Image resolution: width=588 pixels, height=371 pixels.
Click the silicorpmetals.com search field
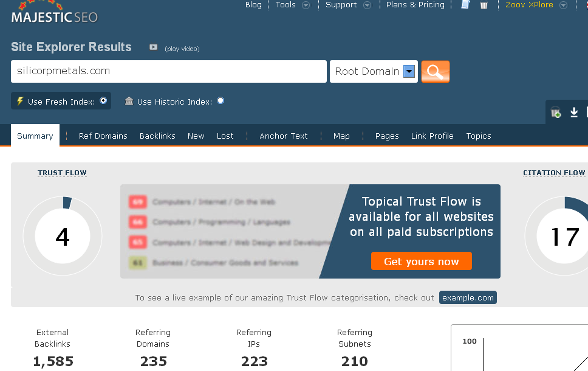click(x=169, y=71)
